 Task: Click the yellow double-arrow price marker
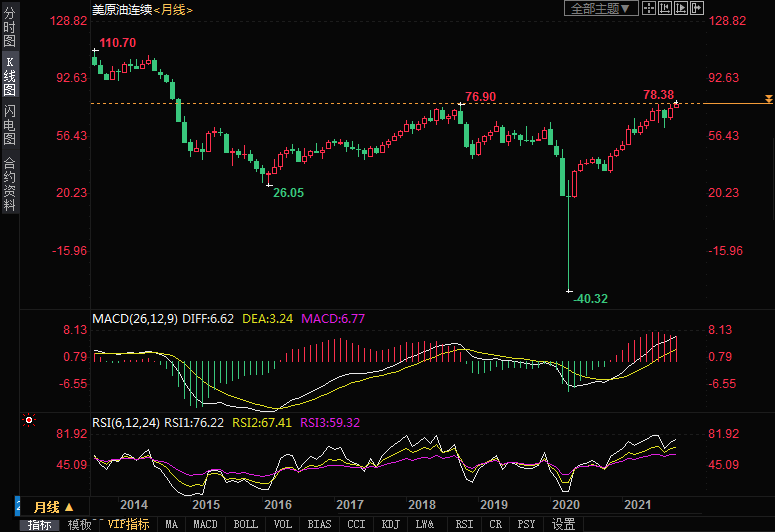pos(767,98)
